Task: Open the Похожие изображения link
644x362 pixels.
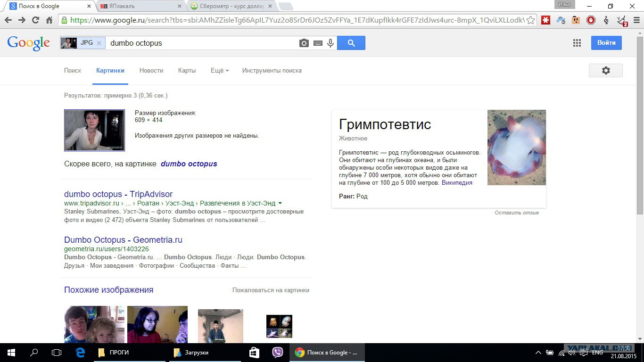Action: 108,290
